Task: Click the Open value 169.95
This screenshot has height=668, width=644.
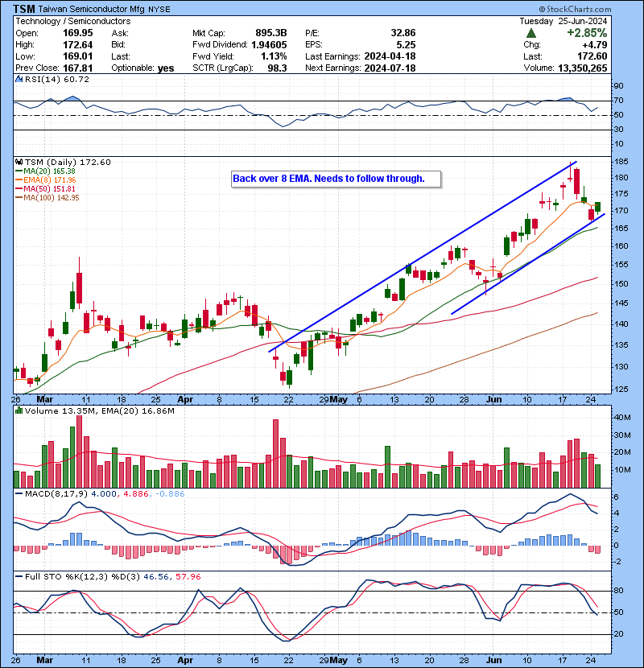Action: (x=77, y=33)
